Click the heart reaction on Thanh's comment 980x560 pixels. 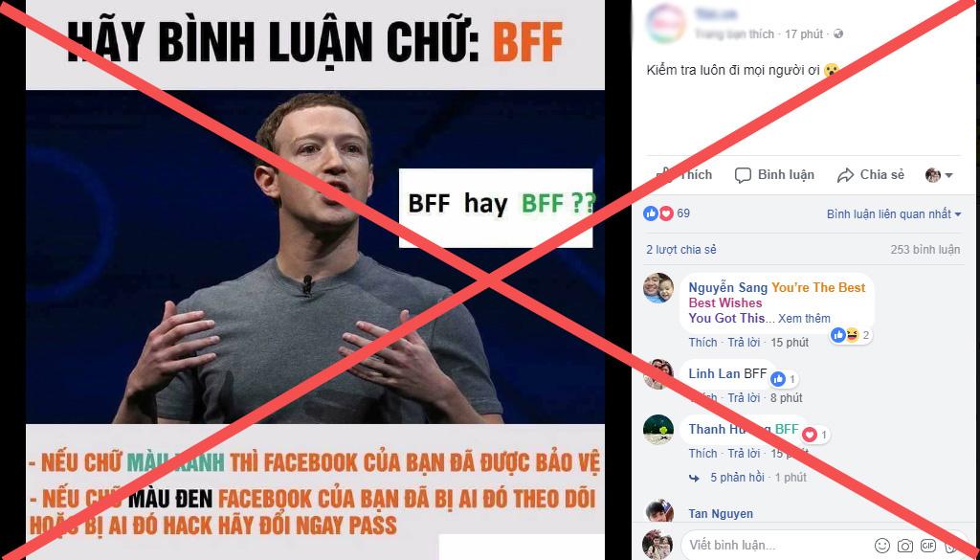(810, 435)
